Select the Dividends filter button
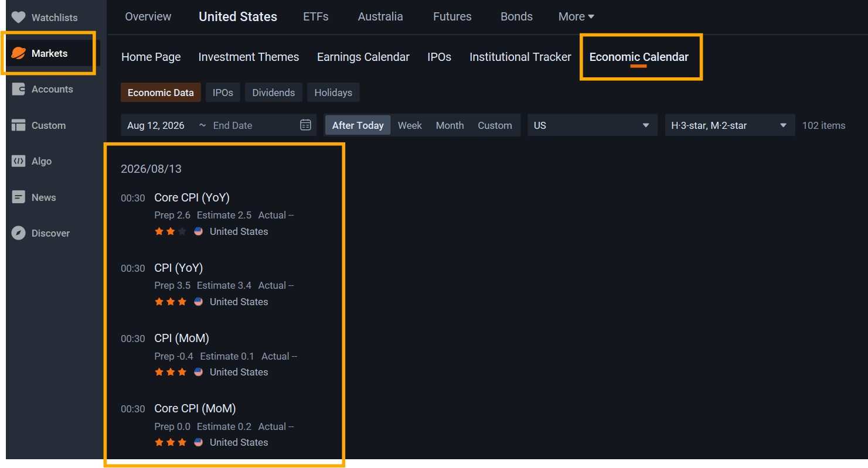This screenshot has width=868, height=468. 274,93
